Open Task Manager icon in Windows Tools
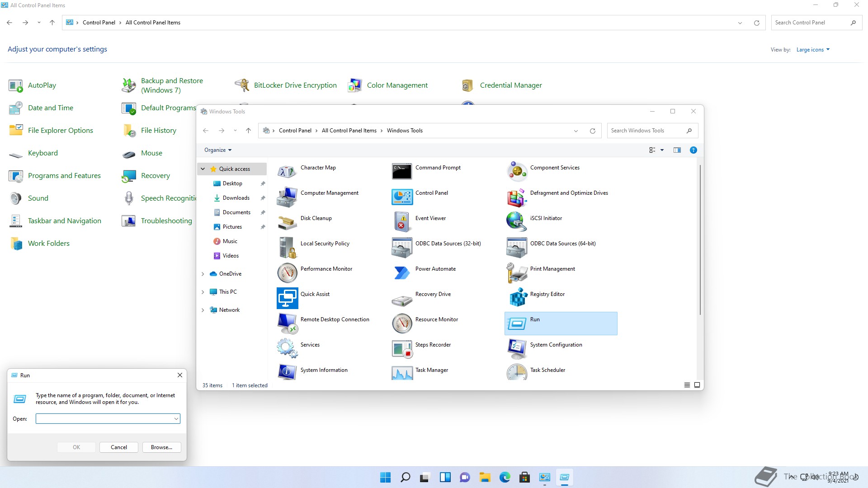Image resolution: width=868 pixels, height=488 pixels. pos(402,372)
